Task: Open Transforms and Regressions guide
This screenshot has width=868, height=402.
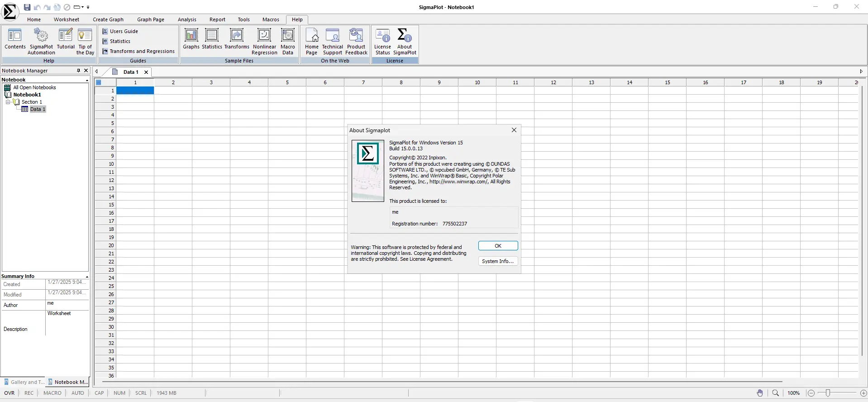Action: [x=138, y=51]
